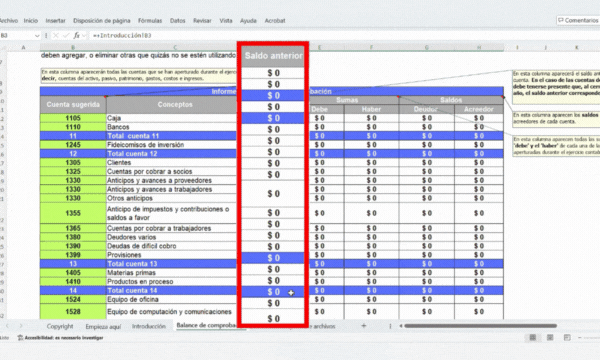Click the cancel entry X icon
This screenshot has width=600, height=360.
pos(55,36)
